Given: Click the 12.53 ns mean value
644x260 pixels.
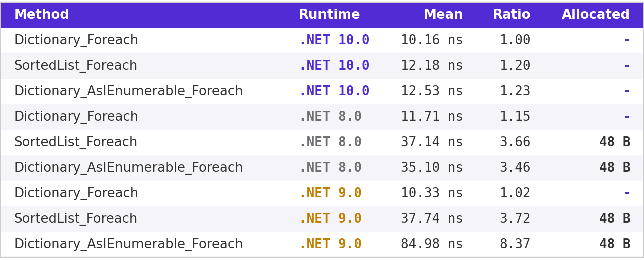Looking at the screenshot, I should click(432, 91).
